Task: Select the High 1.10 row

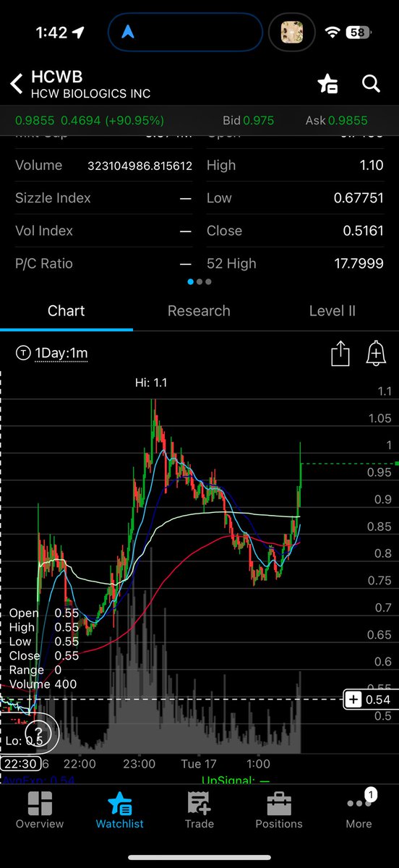Action: click(x=295, y=165)
